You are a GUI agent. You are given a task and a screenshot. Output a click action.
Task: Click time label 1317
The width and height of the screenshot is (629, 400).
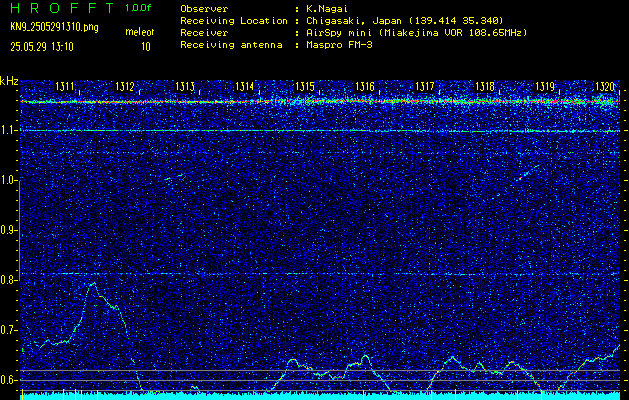[x=424, y=86]
